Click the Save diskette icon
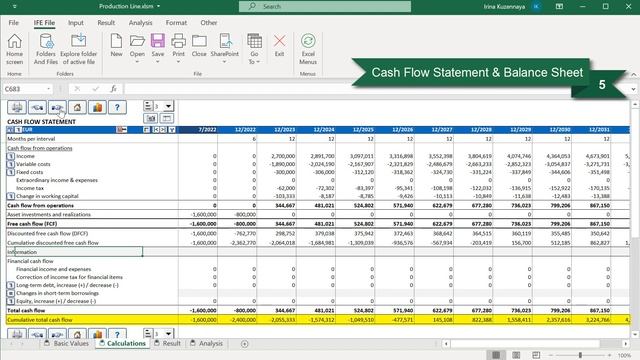 coord(158,41)
